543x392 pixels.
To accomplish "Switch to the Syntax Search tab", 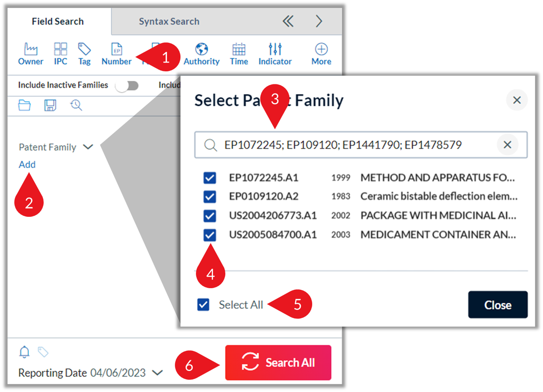I will pos(169,21).
